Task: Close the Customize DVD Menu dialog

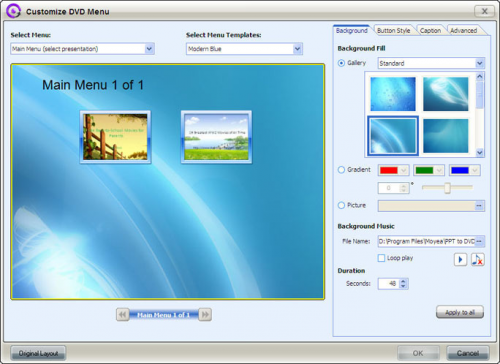Action: (485, 11)
